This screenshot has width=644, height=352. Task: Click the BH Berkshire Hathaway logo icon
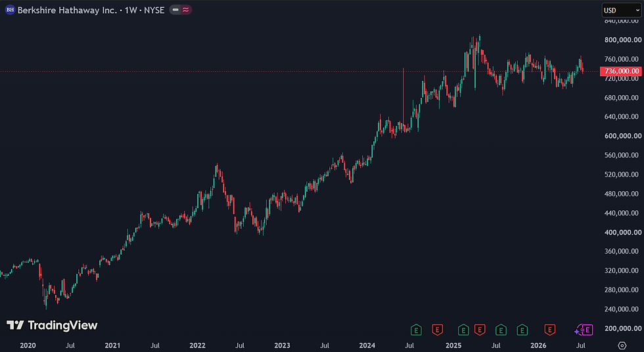point(10,10)
